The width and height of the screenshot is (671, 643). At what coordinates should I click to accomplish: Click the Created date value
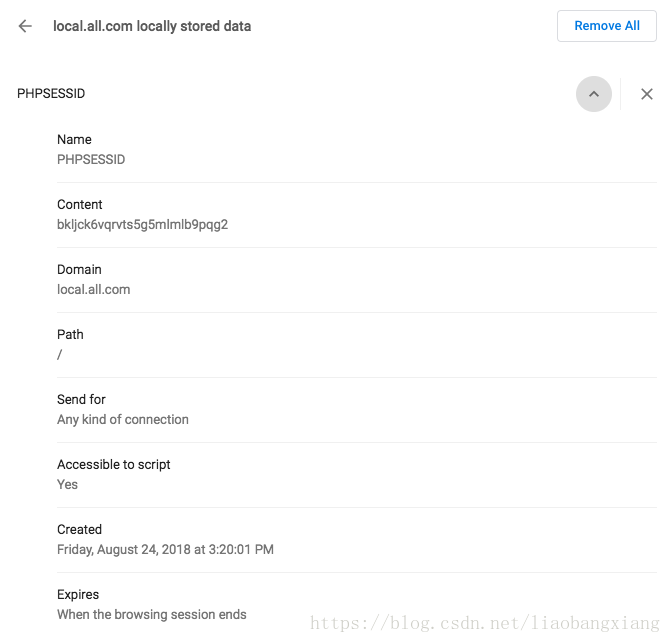[165, 549]
